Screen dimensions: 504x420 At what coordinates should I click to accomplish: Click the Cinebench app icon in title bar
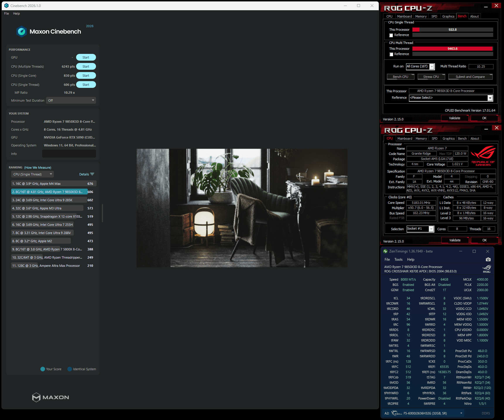[6, 6]
